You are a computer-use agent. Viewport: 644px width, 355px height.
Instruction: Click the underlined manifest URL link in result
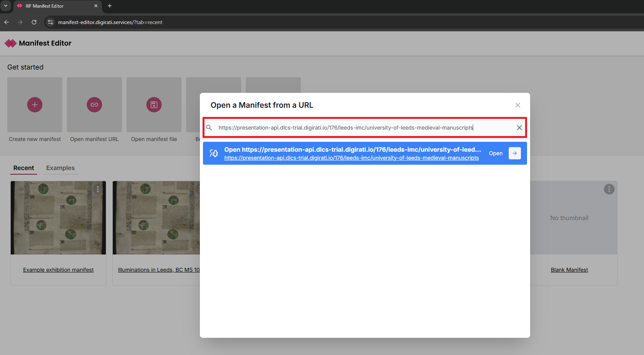coord(351,158)
